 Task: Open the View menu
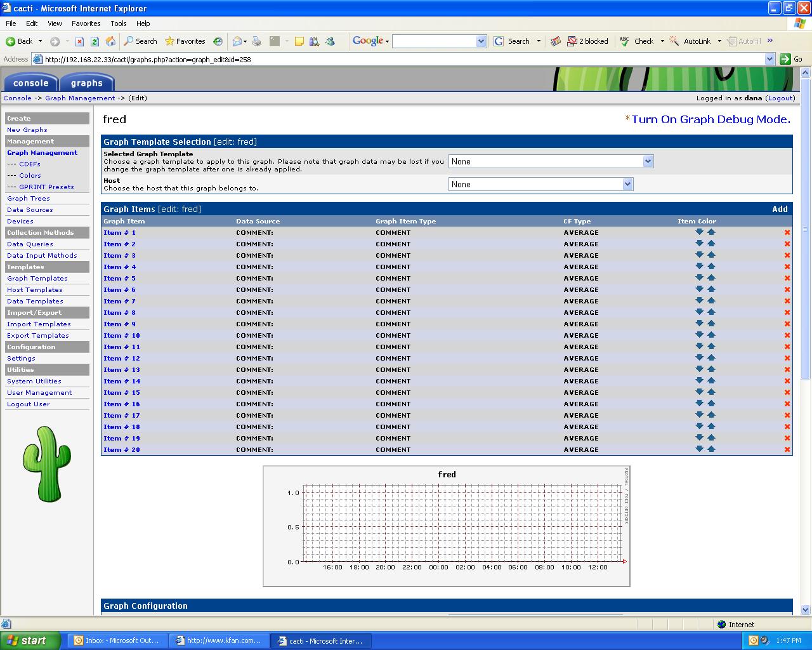pos(55,23)
